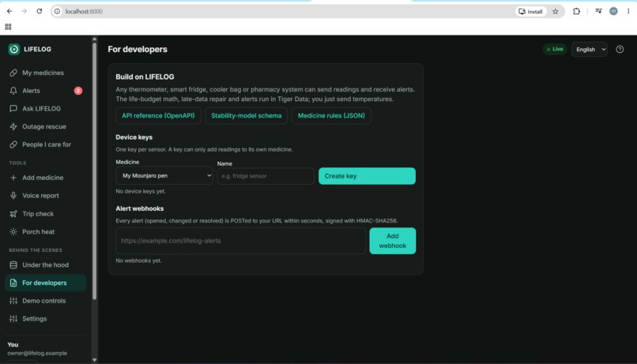This screenshot has height=364, width=637.
Task: Bookmark this page with the star icon
Action: pyautogui.click(x=556, y=11)
